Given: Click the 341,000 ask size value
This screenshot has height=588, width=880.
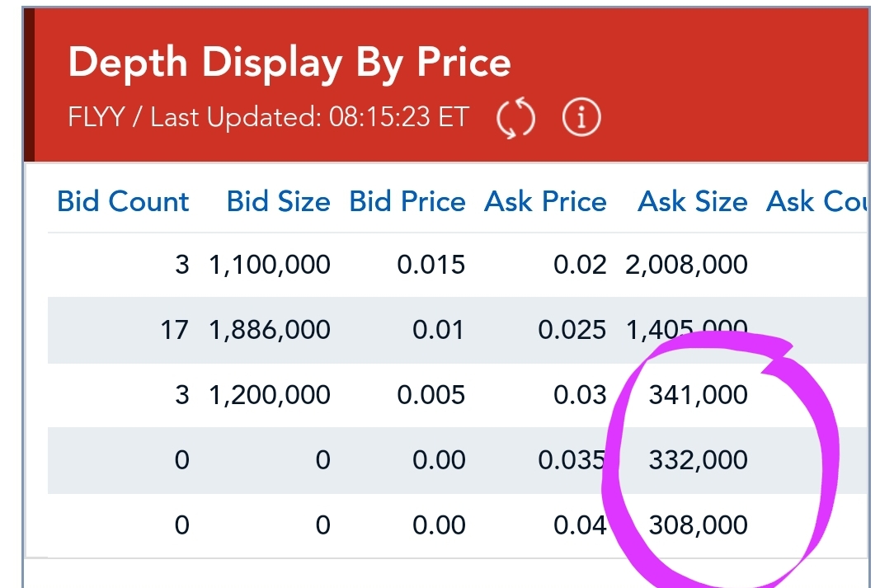Looking at the screenshot, I should pyautogui.click(x=698, y=395).
